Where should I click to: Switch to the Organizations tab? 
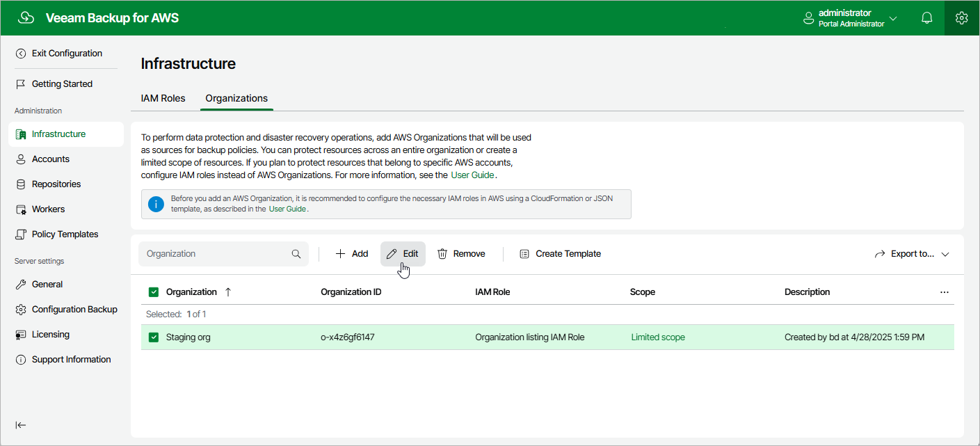(x=236, y=98)
